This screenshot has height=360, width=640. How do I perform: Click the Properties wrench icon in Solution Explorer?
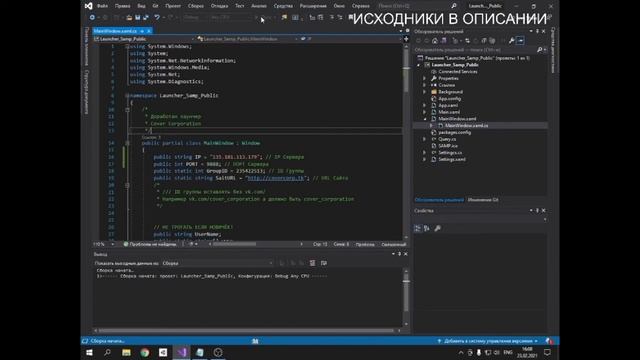pyautogui.click(x=511, y=41)
